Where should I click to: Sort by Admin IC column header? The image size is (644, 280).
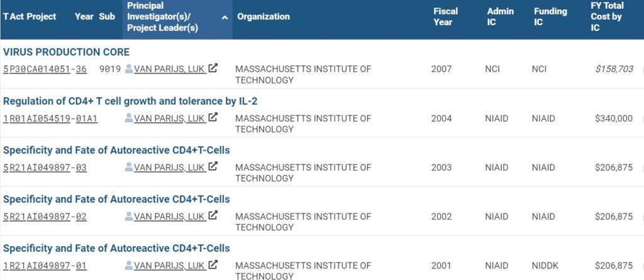500,17
